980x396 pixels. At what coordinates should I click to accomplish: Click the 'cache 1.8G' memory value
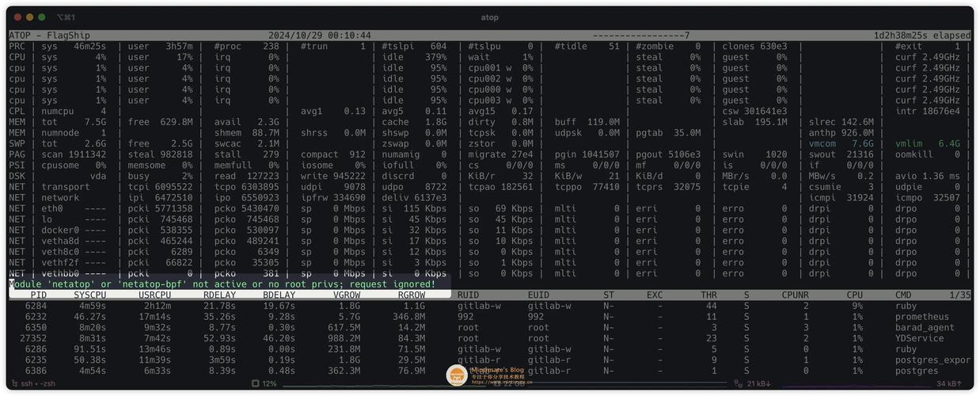tap(414, 122)
